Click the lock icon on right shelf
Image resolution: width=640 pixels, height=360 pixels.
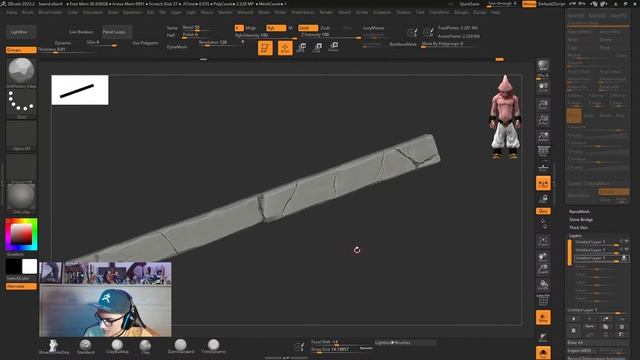click(x=543, y=199)
